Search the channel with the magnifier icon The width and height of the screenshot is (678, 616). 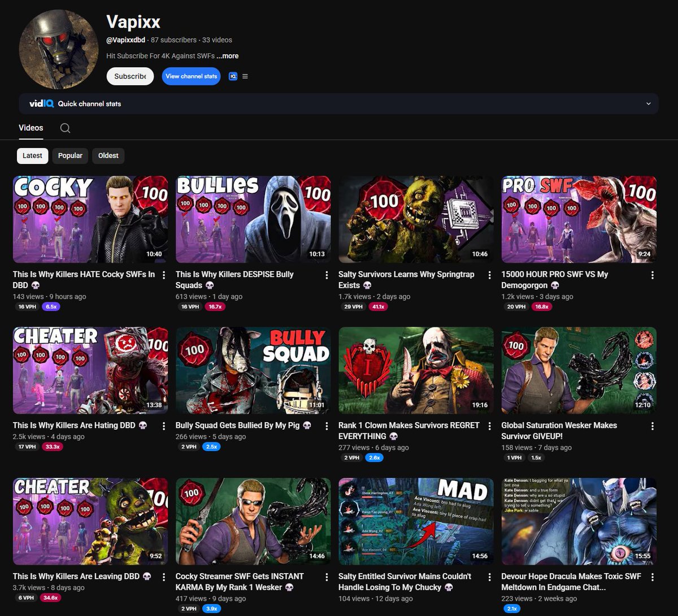click(x=65, y=128)
